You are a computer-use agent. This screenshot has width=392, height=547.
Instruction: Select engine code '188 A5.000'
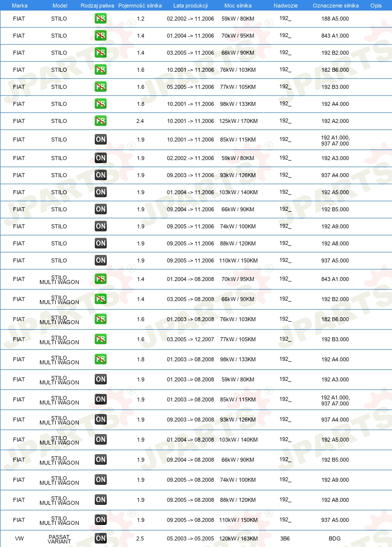(x=335, y=19)
